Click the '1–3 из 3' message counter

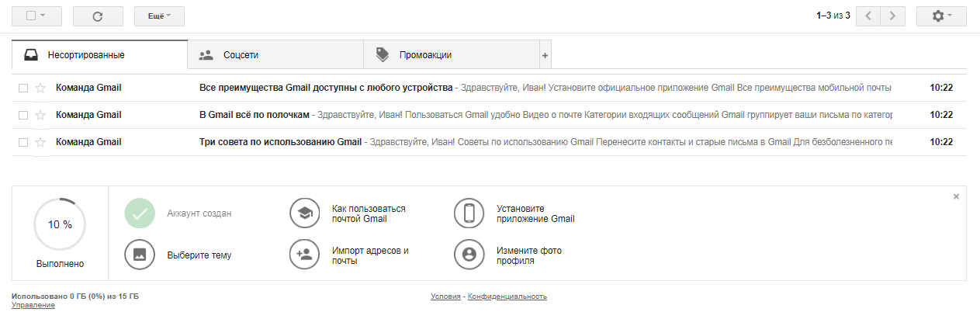(x=833, y=16)
